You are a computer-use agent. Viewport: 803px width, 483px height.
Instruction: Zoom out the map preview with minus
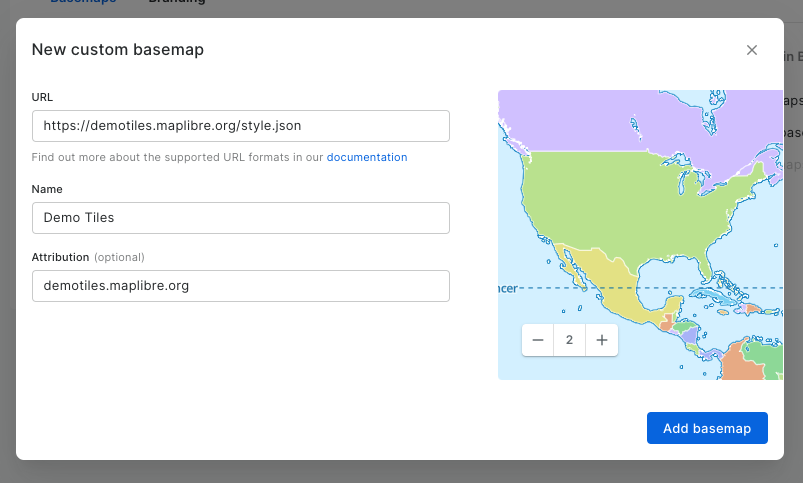538,340
